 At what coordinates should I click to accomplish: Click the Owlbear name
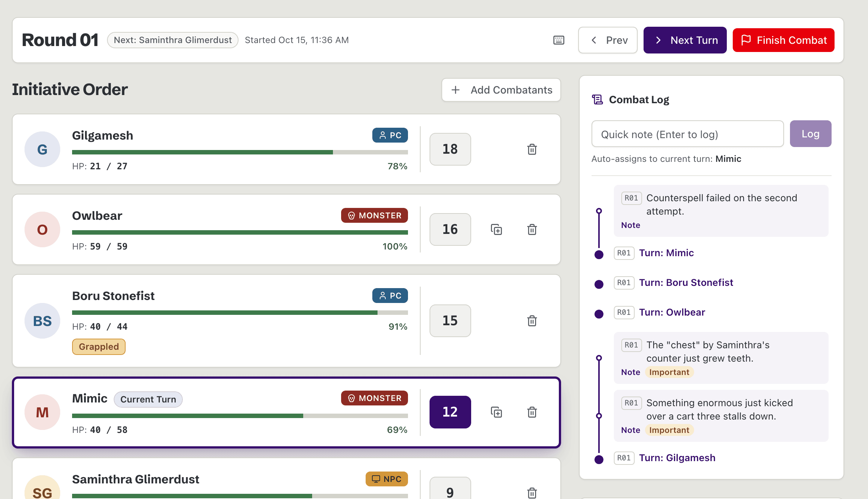pos(97,216)
